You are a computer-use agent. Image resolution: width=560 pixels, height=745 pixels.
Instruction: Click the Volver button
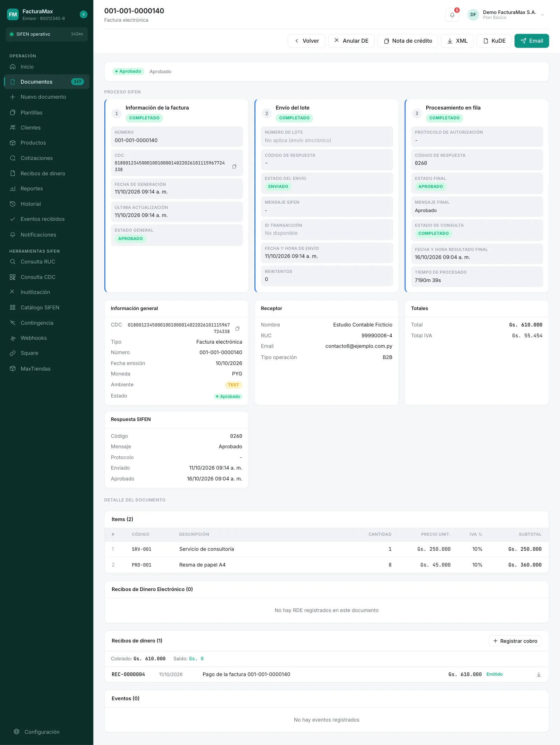[306, 41]
